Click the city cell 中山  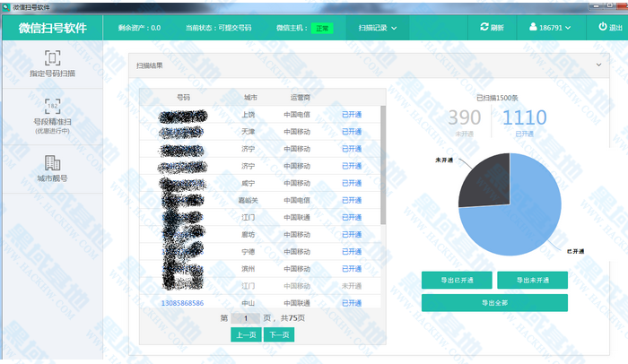pos(249,303)
